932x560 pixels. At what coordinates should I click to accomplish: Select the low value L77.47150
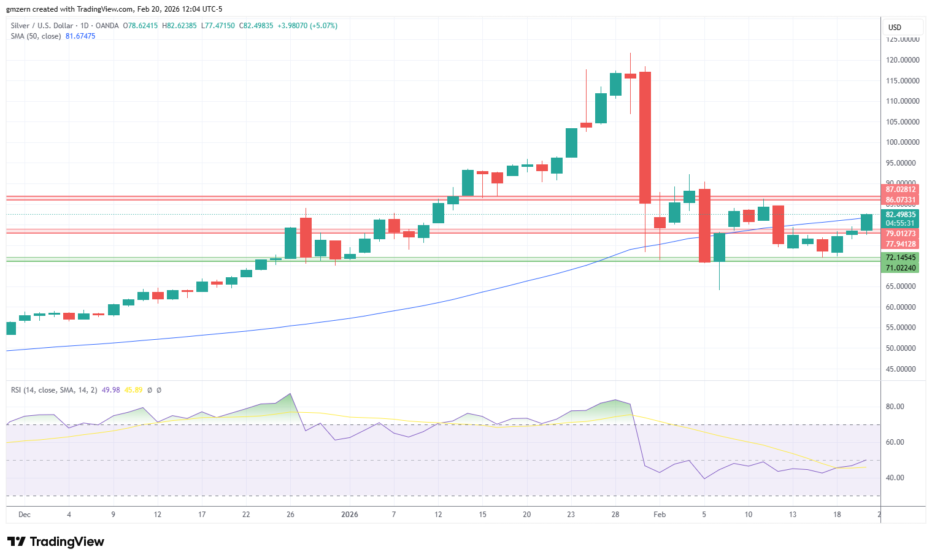218,26
